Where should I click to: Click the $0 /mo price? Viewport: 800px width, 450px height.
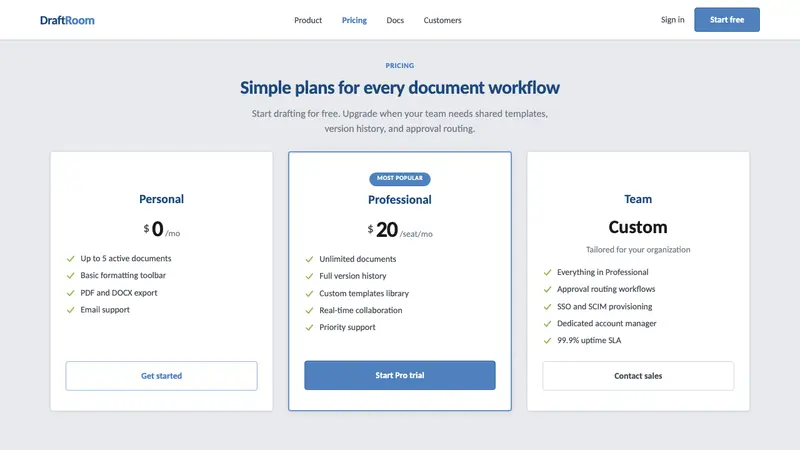(x=161, y=229)
